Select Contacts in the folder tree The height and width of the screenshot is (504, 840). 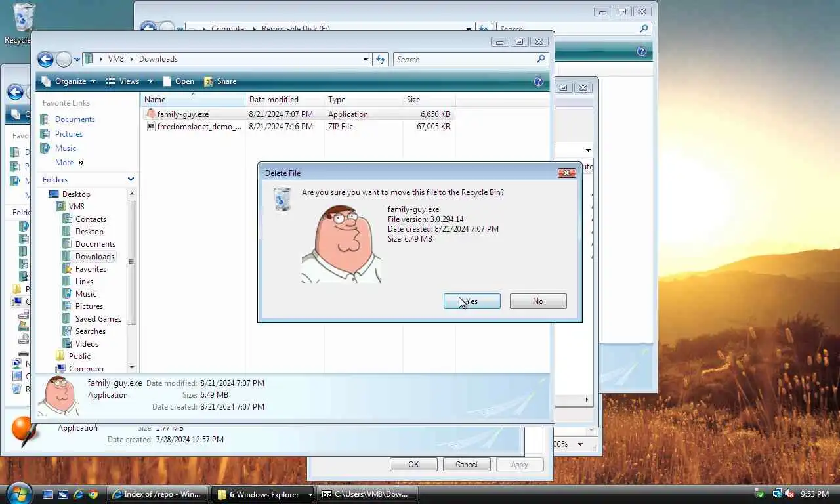[x=91, y=219]
